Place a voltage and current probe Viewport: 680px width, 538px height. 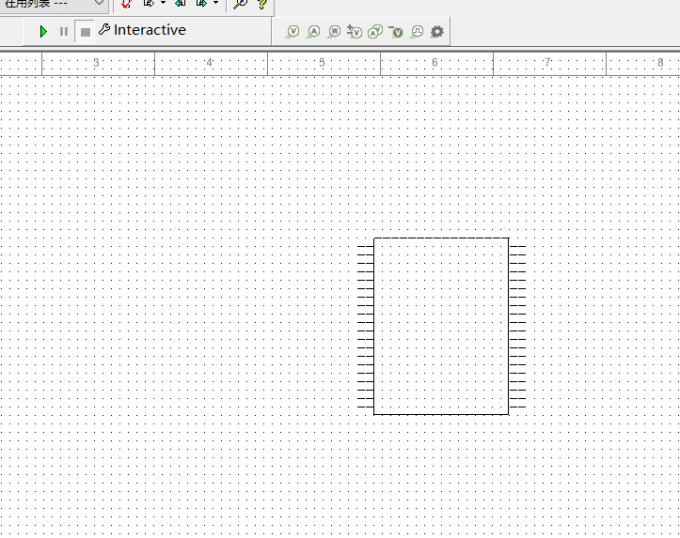375,32
